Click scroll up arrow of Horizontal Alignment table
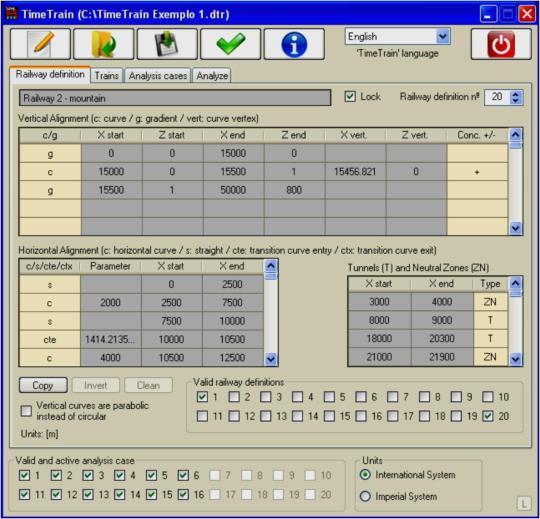Image resolution: width=540 pixels, height=519 pixels. pos(271,266)
